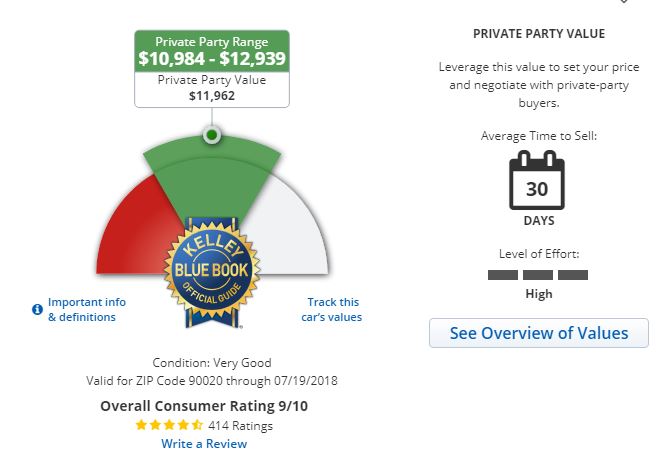This screenshot has width=670, height=471.
Task: Click the Private Party Value $11,962 box
Action: pos(212,89)
